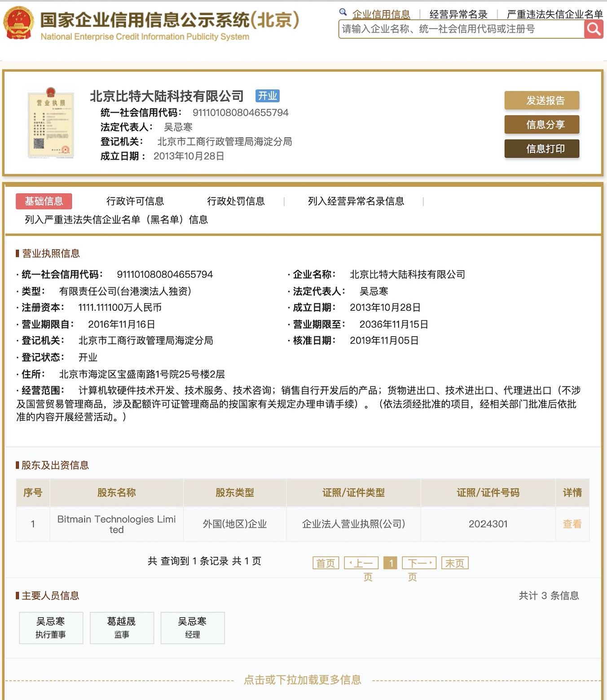The image size is (607, 700).
Task: Open the 行政处罚信息 tab
Action: pyautogui.click(x=236, y=201)
